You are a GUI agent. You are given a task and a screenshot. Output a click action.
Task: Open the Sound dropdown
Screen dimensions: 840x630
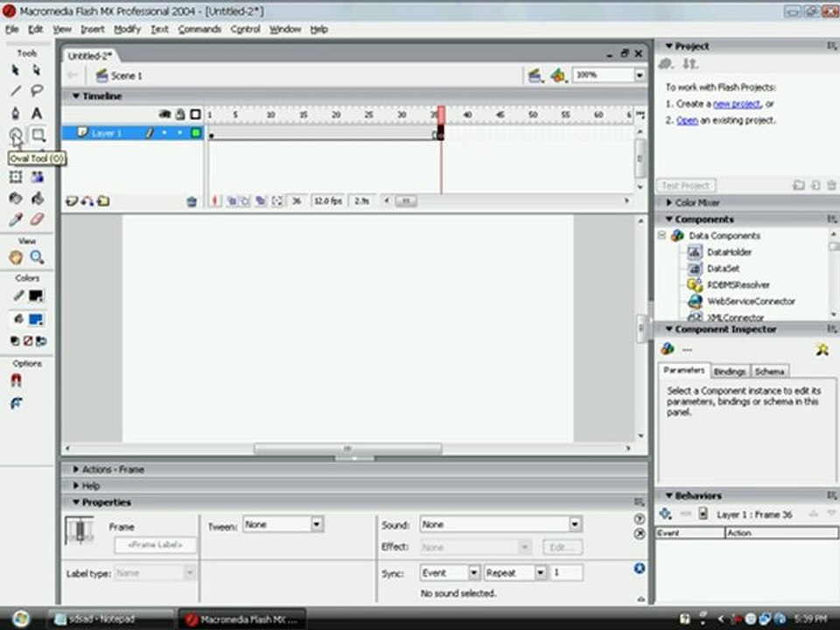click(x=574, y=524)
